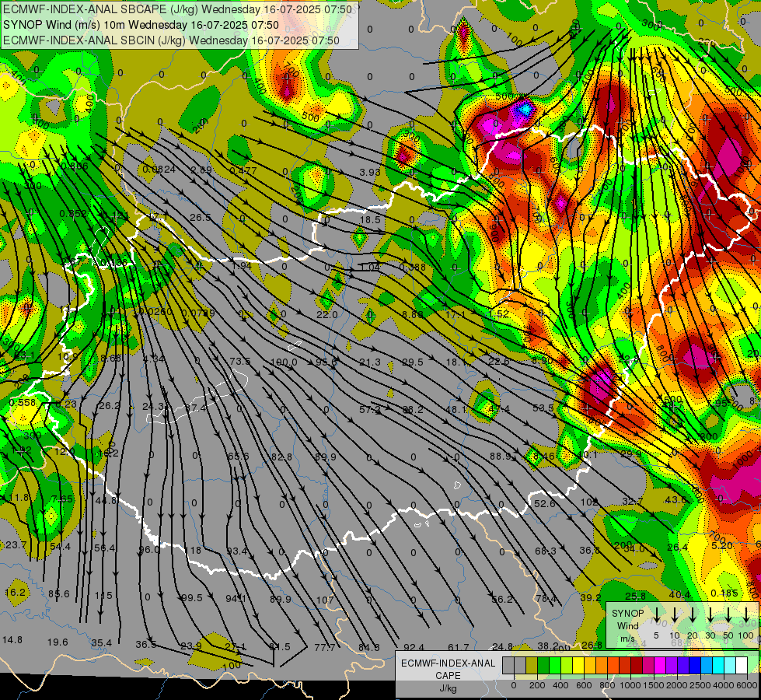This screenshot has height=700, width=761.
Task: Click the 107 CIN value on the map
Action: 325,600
